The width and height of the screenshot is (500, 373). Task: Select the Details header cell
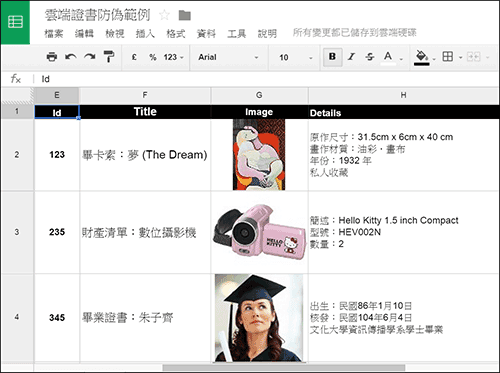[403, 112]
